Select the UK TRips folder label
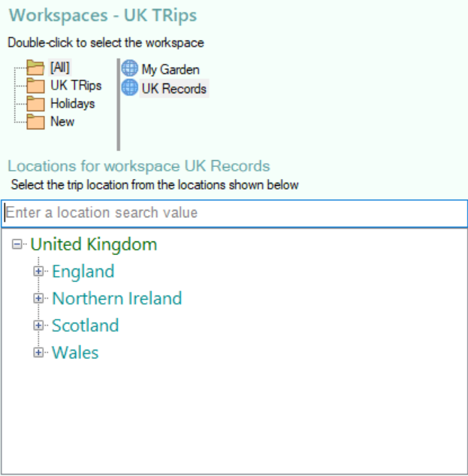The image size is (468, 476). [x=76, y=85]
